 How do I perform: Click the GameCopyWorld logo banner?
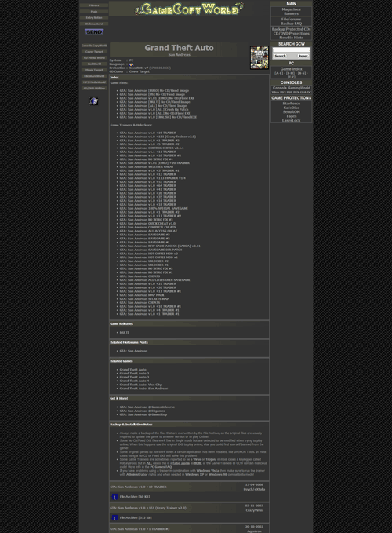[190, 9]
